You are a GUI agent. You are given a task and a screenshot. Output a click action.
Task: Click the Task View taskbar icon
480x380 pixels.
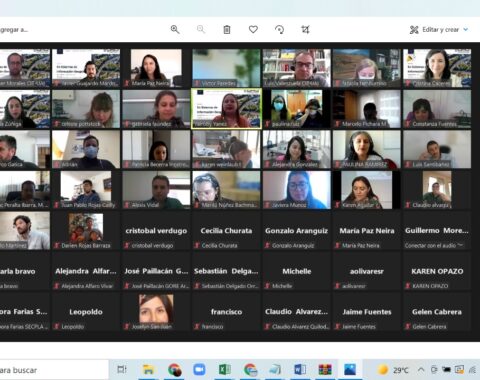point(122,369)
